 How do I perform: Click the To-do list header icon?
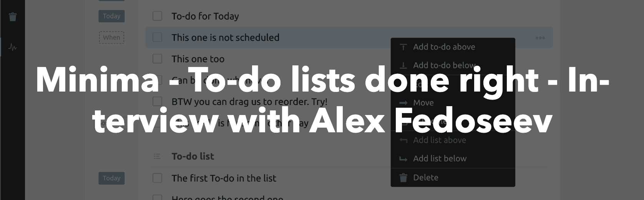coord(157,156)
